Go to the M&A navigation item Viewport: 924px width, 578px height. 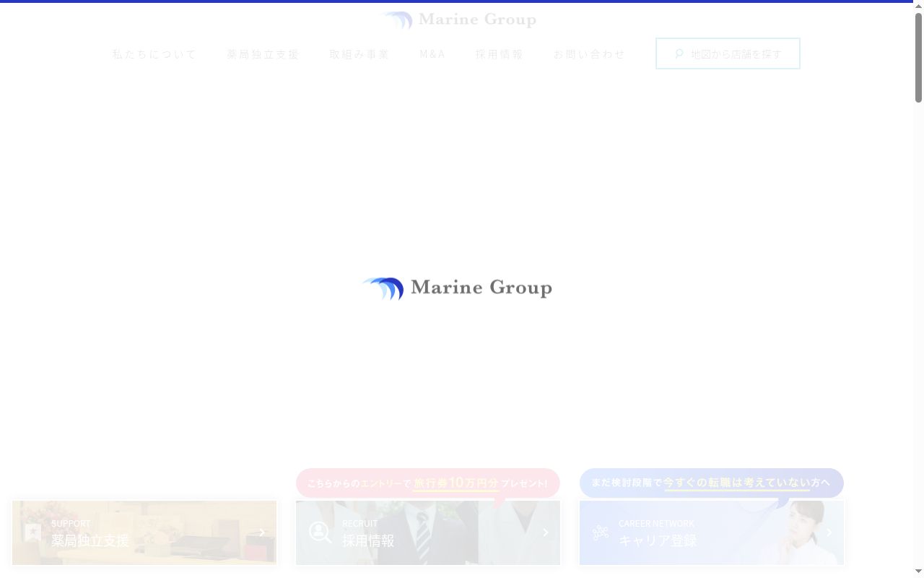pos(432,54)
